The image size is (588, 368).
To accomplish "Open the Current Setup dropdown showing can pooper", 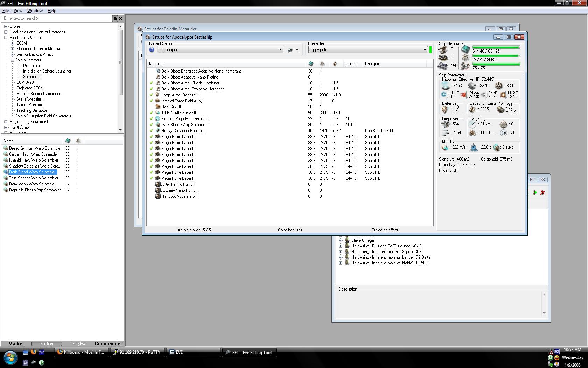I will (x=220, y=50).
